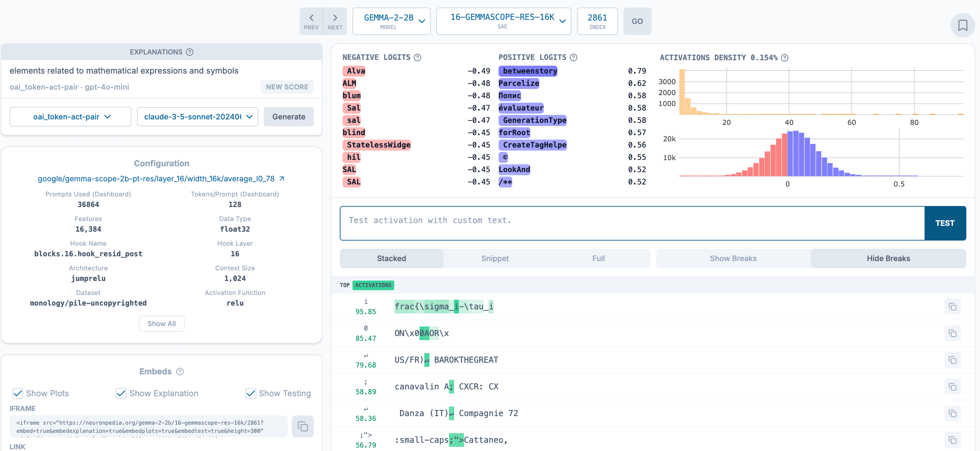
Task: Uncheck the Show Plots checkbox
Action: pos(17,393)
